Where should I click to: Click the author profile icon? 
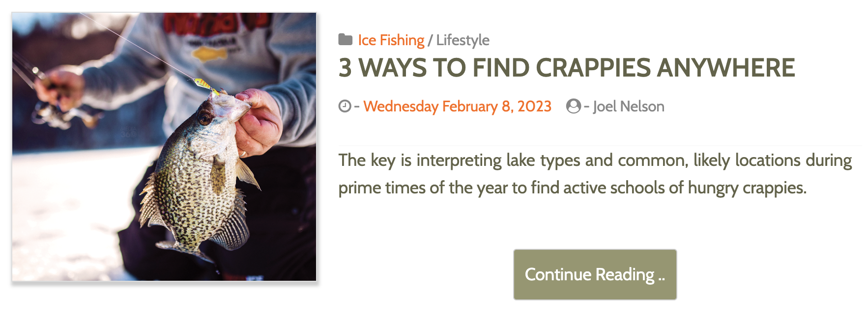573,106
